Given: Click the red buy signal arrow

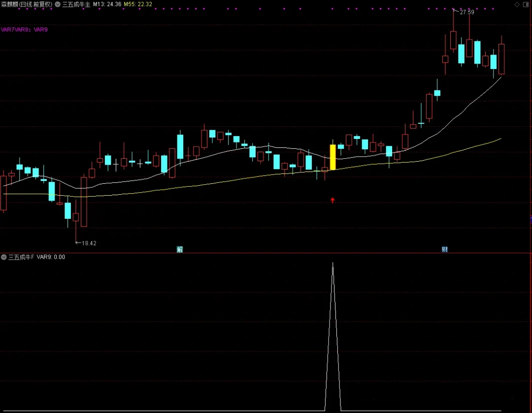Looking at the screenshot, I should pyautogui.click(x=332, y=200).
